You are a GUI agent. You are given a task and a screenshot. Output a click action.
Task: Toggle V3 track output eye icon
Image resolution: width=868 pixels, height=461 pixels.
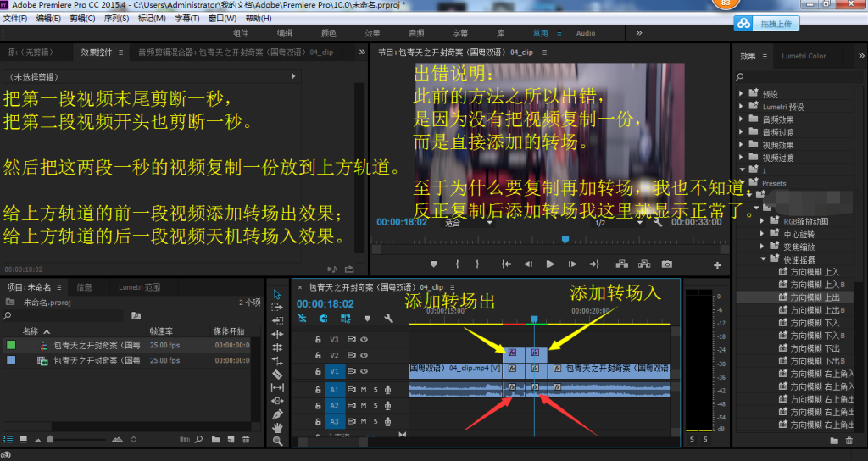coord(364,339)
